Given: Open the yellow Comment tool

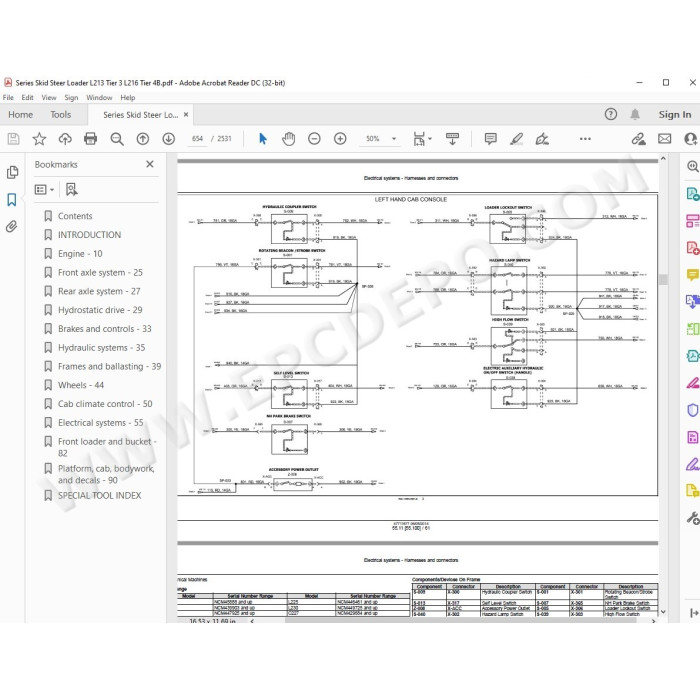Looking at the screenshot, I should 692,275.
